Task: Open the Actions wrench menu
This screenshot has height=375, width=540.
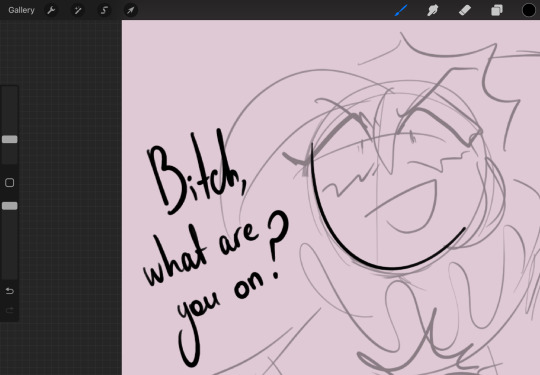Action: point(51,10)
